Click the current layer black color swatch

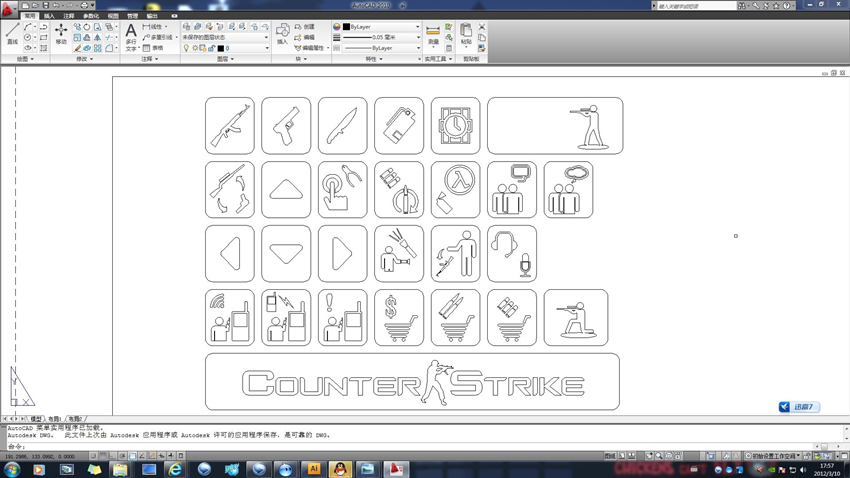[221, 48]
